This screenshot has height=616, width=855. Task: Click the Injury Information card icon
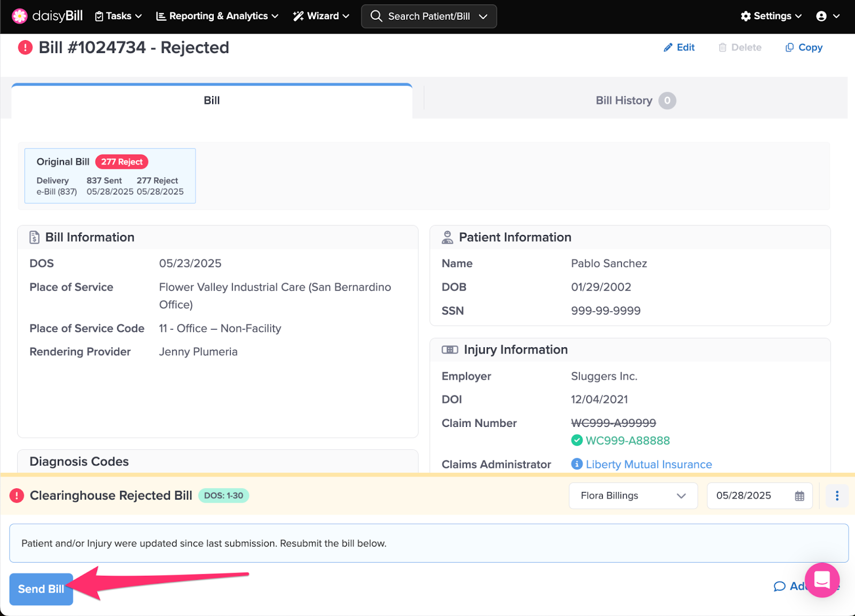449,350
